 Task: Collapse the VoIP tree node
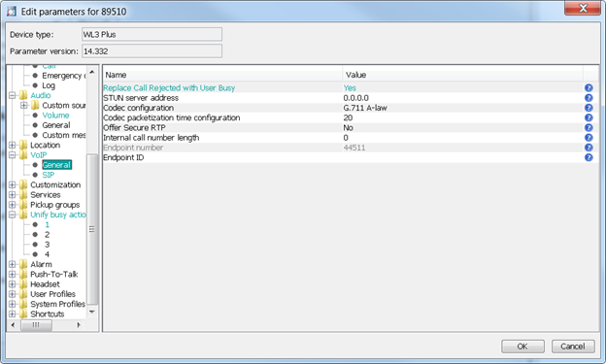tap(13, 155)
